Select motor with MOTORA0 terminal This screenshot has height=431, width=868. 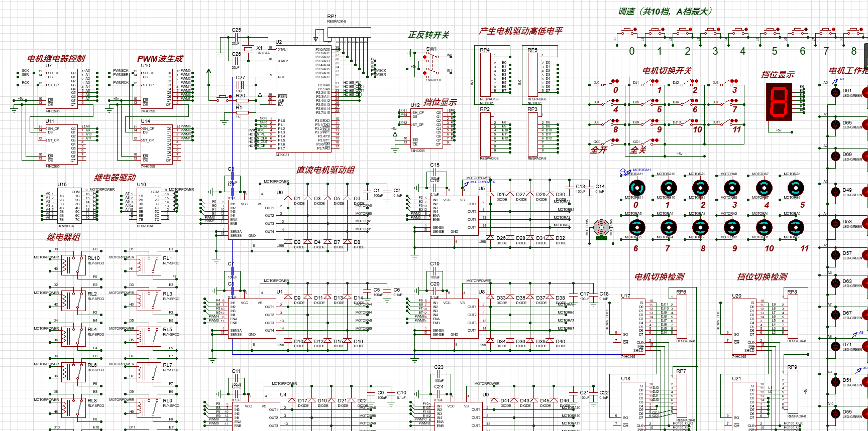click(795, 228)
